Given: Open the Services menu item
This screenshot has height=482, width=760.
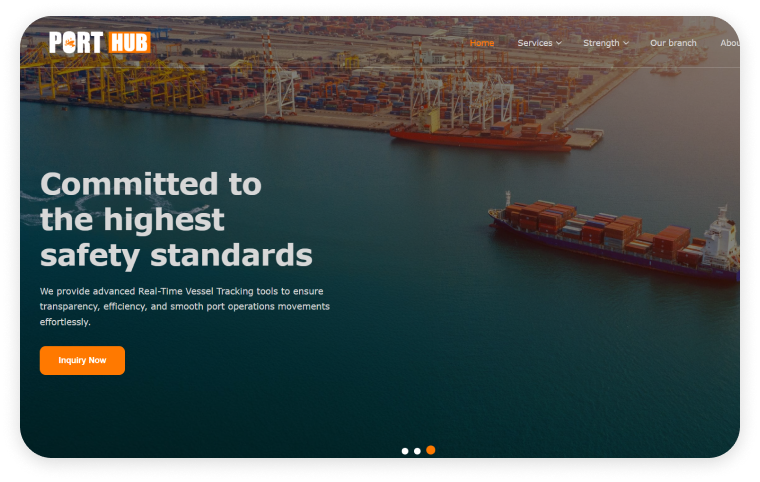Looking at the screenshot, I should pyautogui.click(x=535, y=43).
